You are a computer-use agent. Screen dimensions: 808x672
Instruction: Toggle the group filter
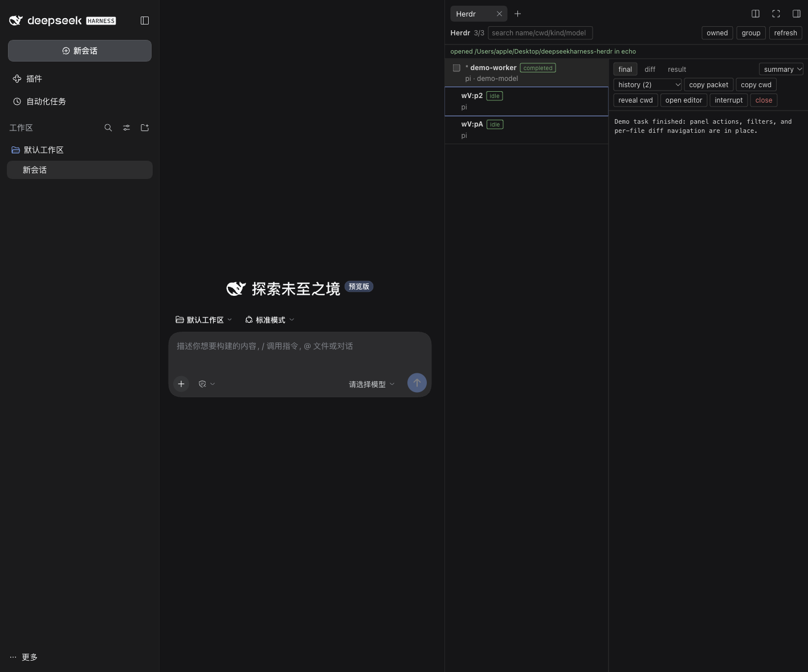click(x=751, y=33)
